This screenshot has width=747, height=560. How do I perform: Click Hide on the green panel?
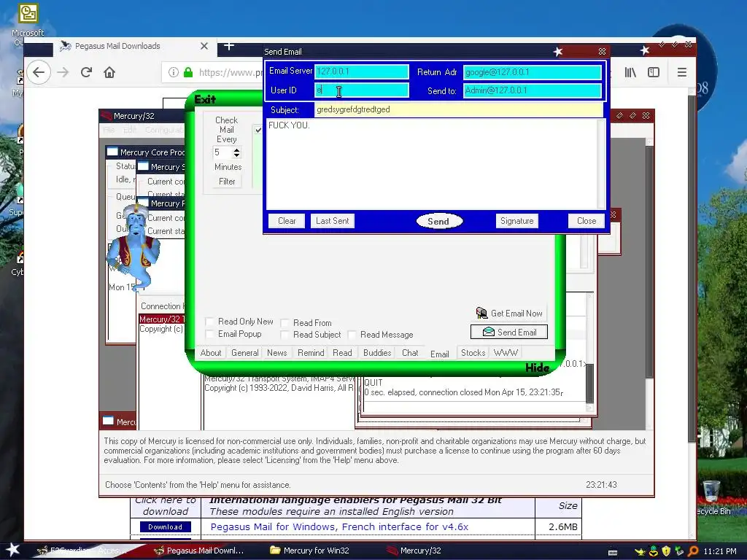coord(537,367)
